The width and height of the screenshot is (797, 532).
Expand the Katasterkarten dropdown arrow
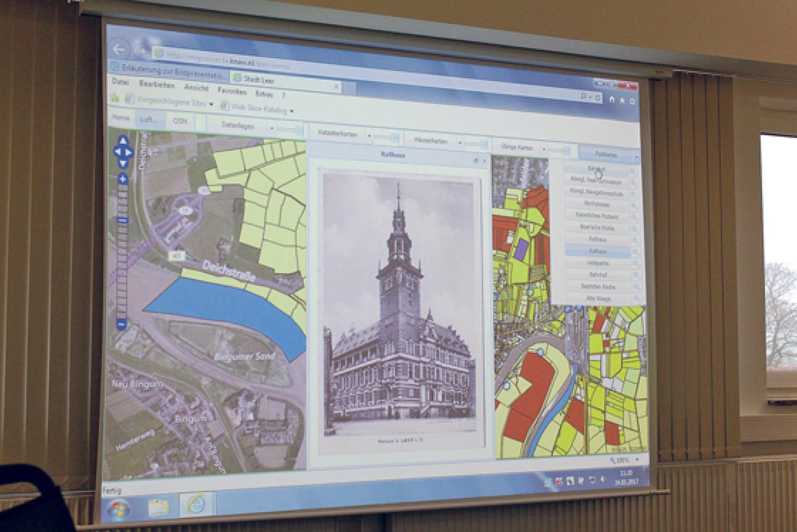[x=369, y=135]
